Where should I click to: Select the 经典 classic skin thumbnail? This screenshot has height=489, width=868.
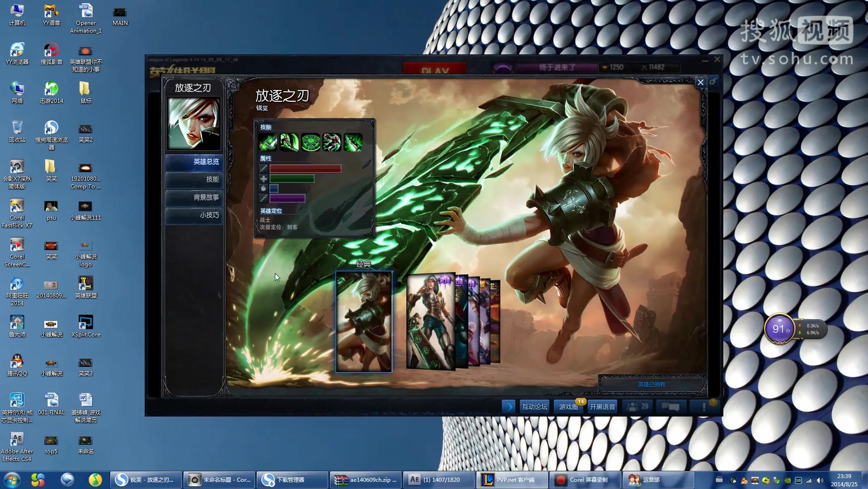[364, 322]
